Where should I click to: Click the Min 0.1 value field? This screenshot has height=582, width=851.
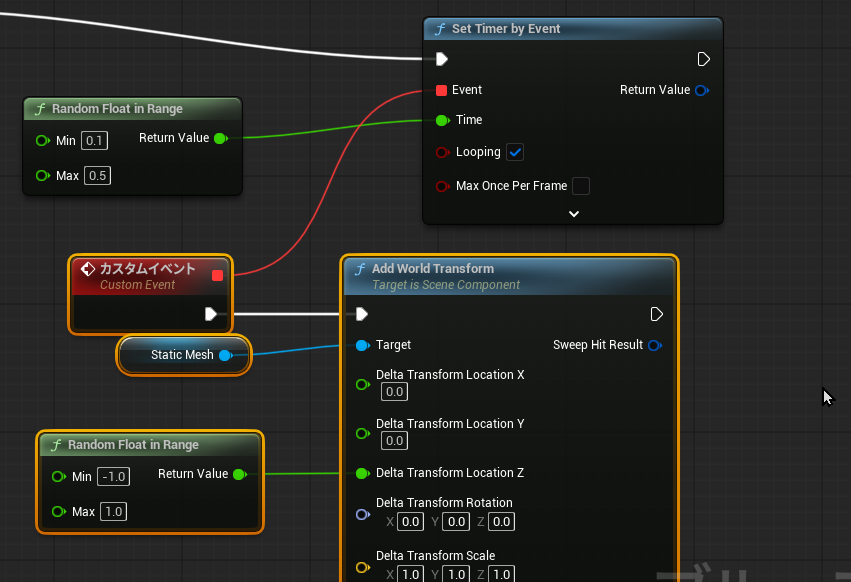click(95, 141)
